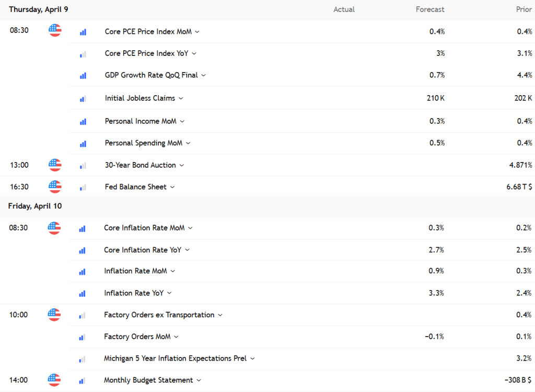The width and height of the screenshot is (535, 392).
Task: Expand 30-Year Bond Auction details chevron
Action: (182, 165)
